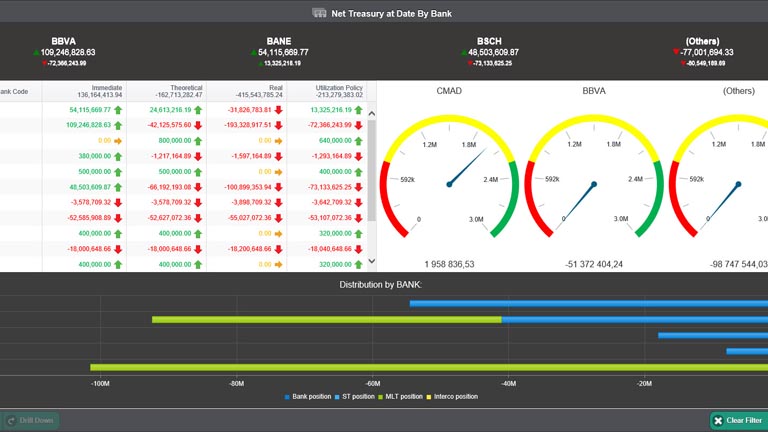Viewport: 768px width, 432px height.
Task: Click the blue bar in the top chart row
Action: coord(589,304)
